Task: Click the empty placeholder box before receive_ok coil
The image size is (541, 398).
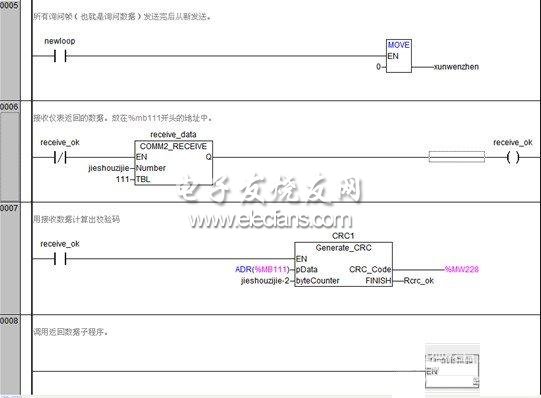Action: [456, 157]
